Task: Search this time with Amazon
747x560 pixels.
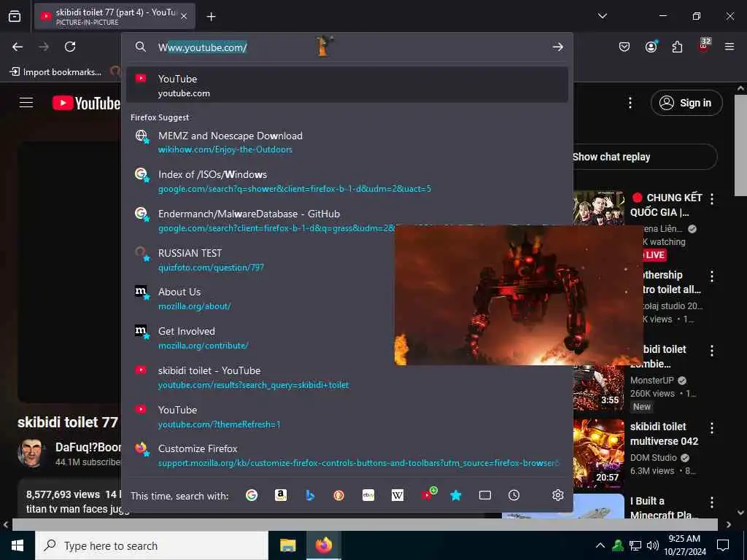Action: [x=281, y=495]
